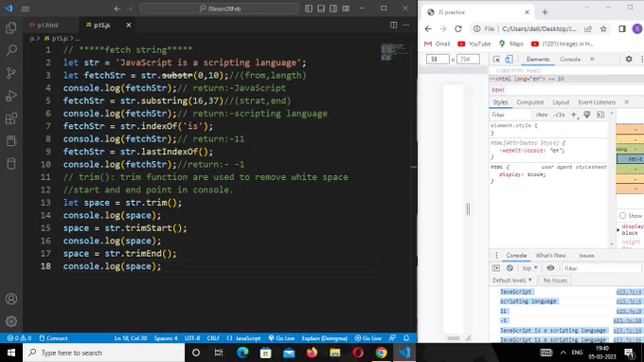This screenshot has width=644, height=362.
Task: Change the UTF-8 file encoding
Action: pyautogui.click(x=192, y=338)
